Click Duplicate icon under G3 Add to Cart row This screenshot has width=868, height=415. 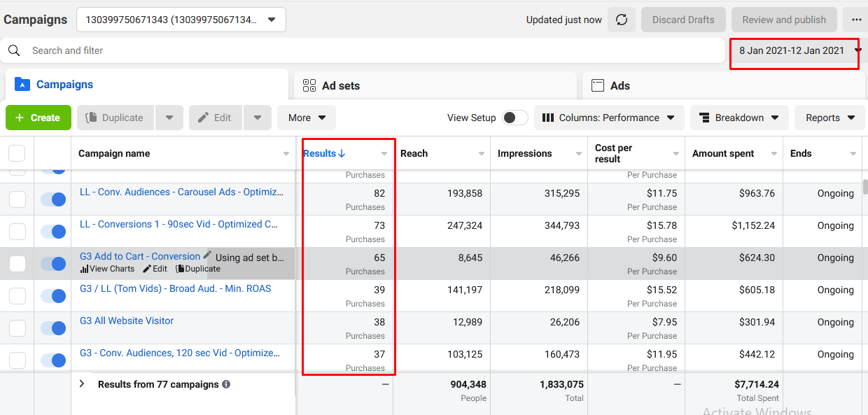click(x=181, y=269)
